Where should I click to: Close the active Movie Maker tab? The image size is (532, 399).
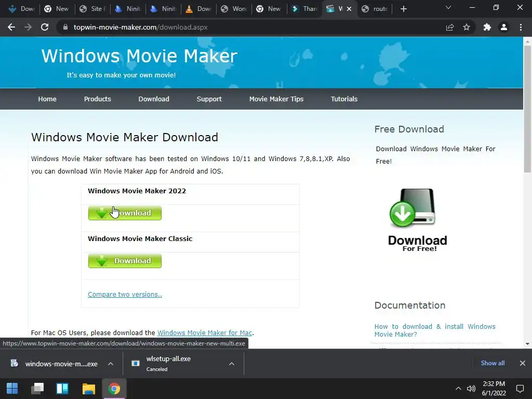pyautogui.click(x=349, y=9)
